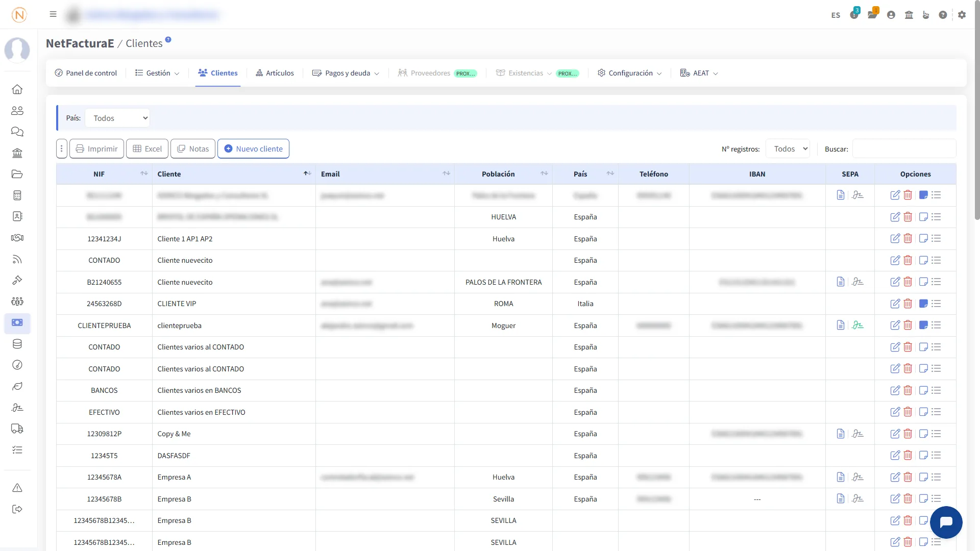Open list options icon for Empresa A row
Viewport: 980px width, 551px height.
[936, 477]
